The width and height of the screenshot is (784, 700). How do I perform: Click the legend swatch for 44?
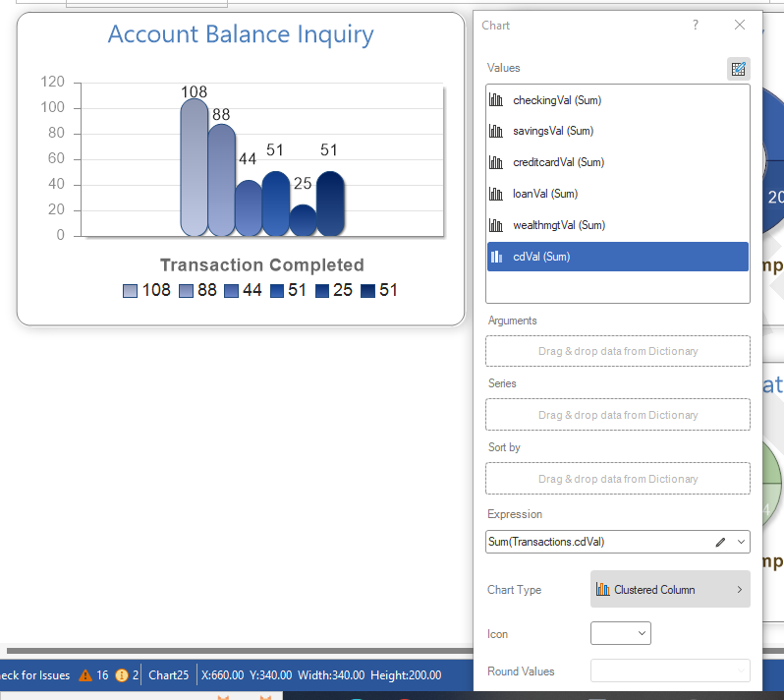click(231, 291)
